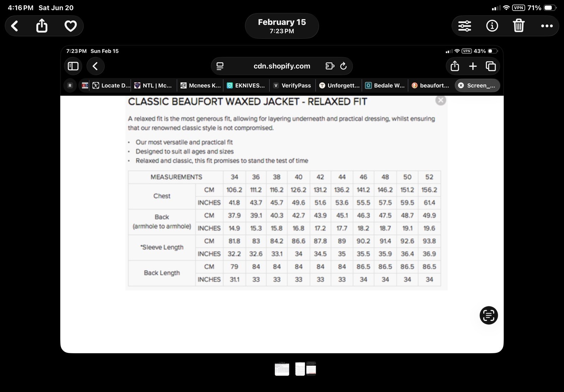Select the filmstrip thumbnail with dark bars
Screen dimensions: 564x392
[311, 369]
